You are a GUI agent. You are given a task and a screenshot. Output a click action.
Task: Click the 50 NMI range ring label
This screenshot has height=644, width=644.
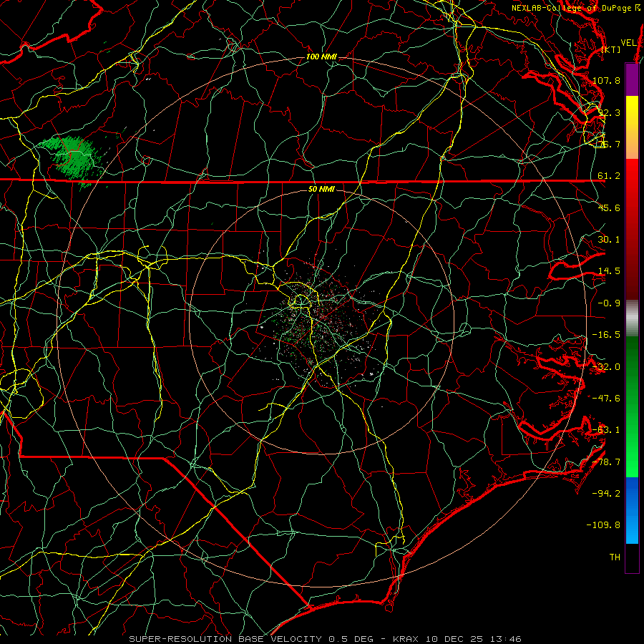(x=321, y=190)
